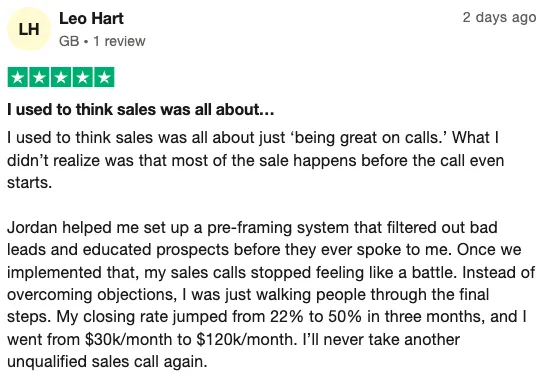Click the fourth green rating star
Viewport: 542px width, 388px height.
pos(82,77)
